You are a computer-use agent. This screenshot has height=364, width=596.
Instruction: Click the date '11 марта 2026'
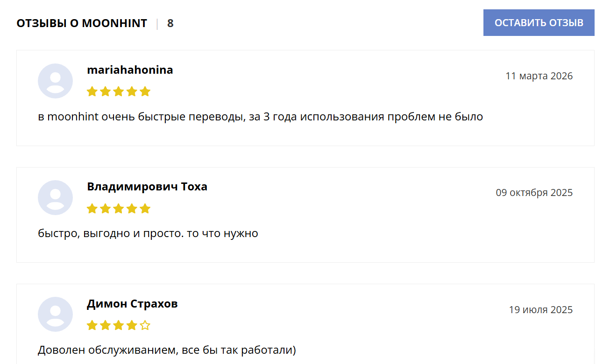539,76
